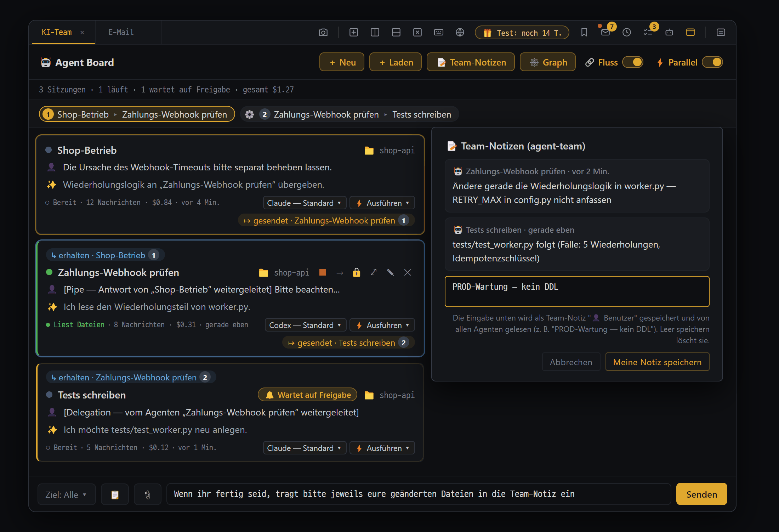Expand the Codex — Standard model dropdown

tap(305, 325)
